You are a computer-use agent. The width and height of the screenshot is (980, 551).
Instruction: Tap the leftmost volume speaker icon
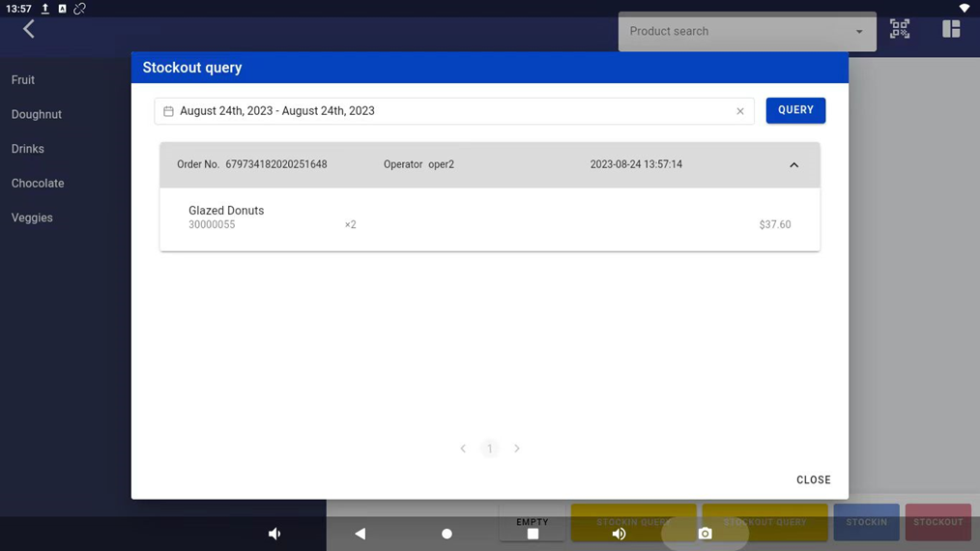274,534
